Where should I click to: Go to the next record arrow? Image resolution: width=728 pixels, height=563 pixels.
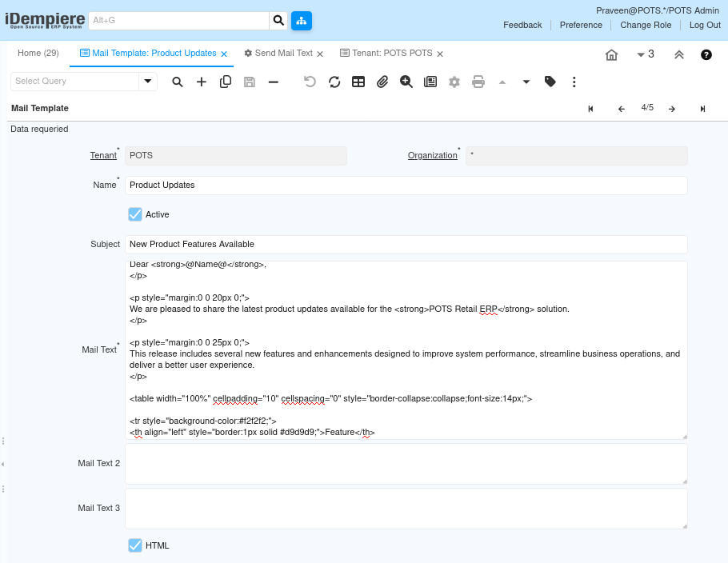pyautogui.click(x=672, y=109)
